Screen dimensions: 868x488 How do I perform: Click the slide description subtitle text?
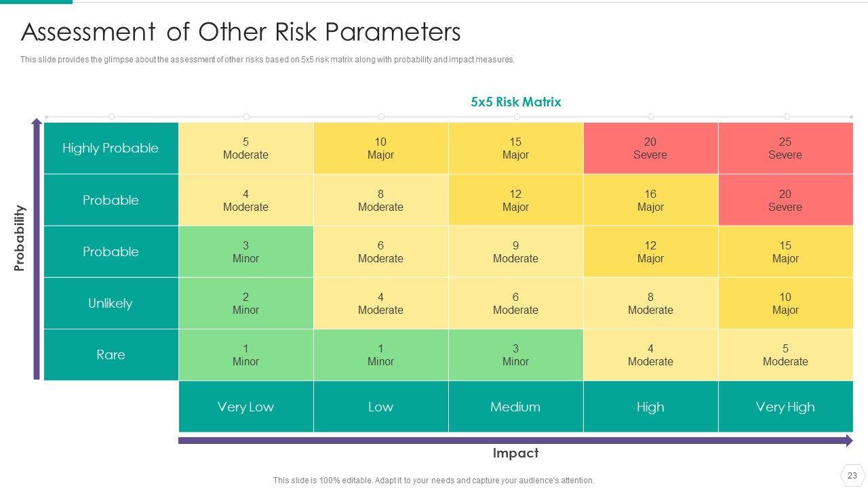pyautogui.click(x=267, y=60)
